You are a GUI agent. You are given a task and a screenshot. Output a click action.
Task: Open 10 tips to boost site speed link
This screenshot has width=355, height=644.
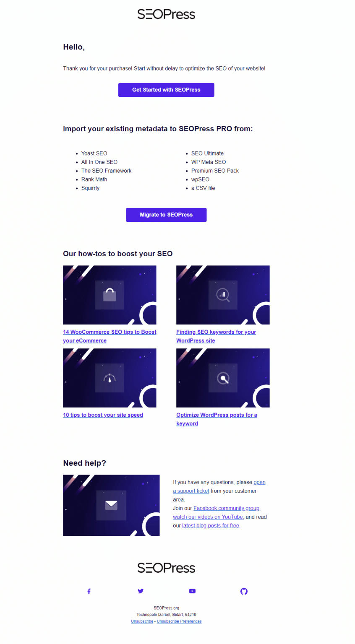click(x=103, y=415)
